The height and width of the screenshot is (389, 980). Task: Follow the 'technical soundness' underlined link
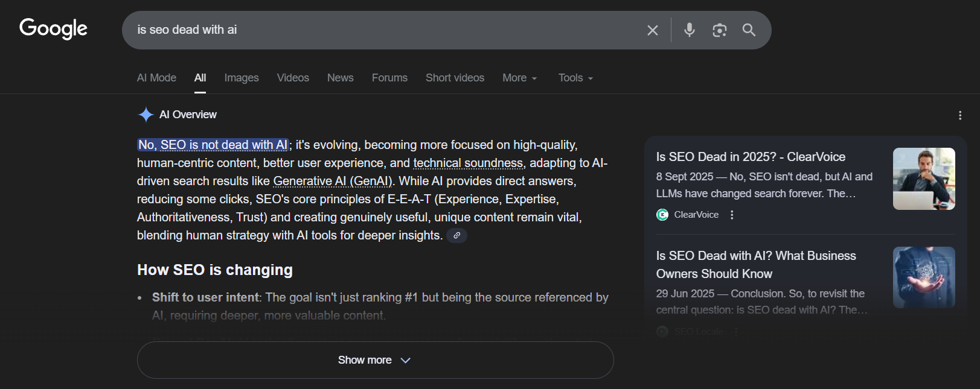click(x=468, y=163)
